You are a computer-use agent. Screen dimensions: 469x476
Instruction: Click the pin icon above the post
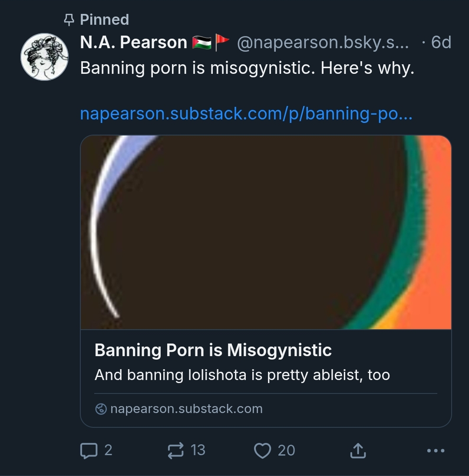click(69, 20)
